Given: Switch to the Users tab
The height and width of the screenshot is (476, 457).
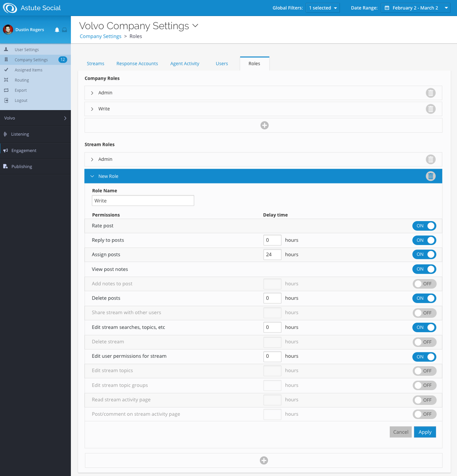Looking at the screenshot, I should (222, 64).
